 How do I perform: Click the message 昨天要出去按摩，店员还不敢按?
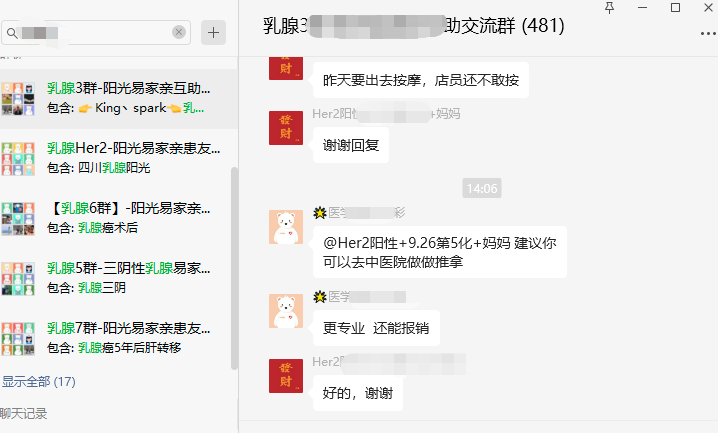pyautogui.click(x=421, y=80)
